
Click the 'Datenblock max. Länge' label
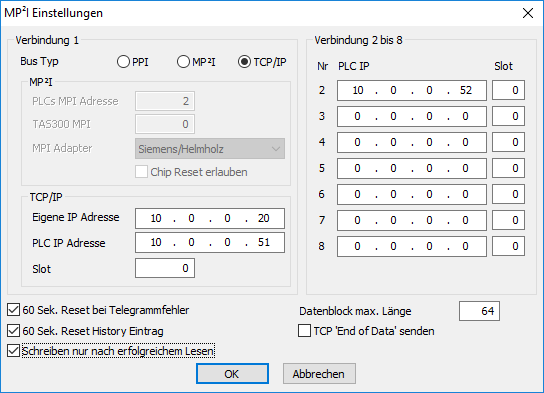[x=355, y=311]
